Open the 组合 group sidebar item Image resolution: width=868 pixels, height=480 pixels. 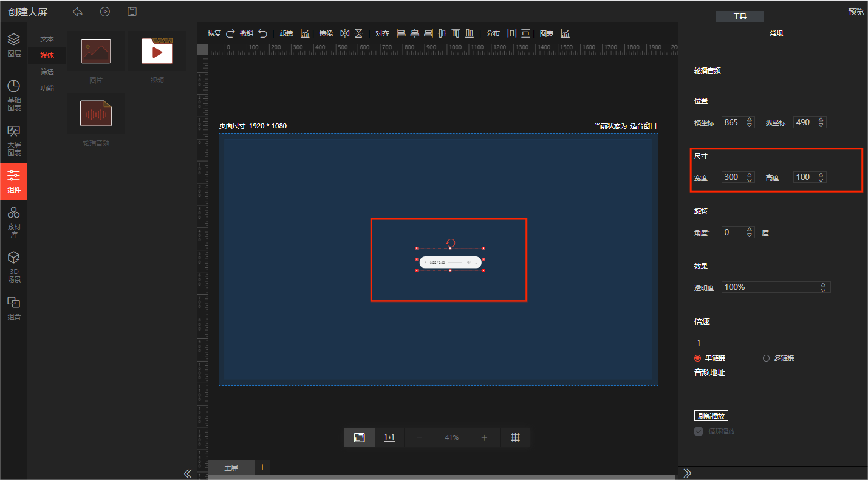(14, 308)
